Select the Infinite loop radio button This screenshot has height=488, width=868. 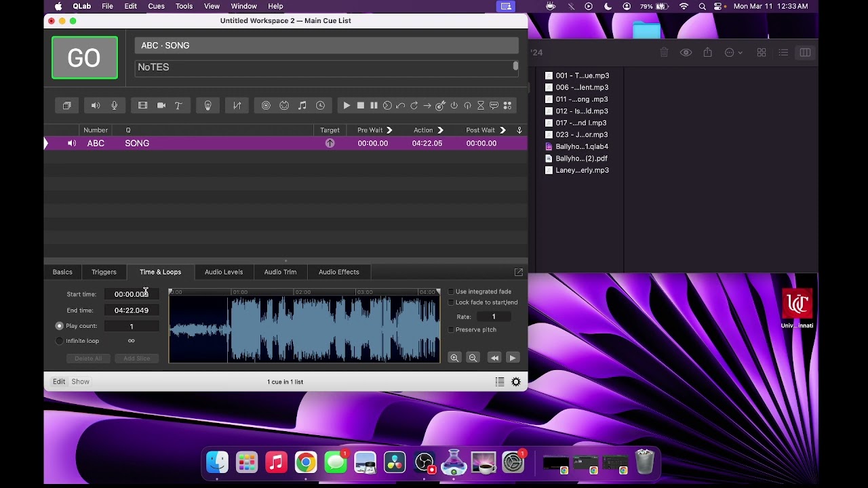[59, 341]
